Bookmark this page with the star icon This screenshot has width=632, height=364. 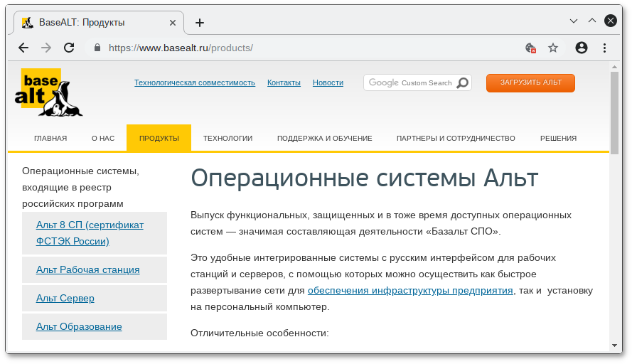[553, 48]
